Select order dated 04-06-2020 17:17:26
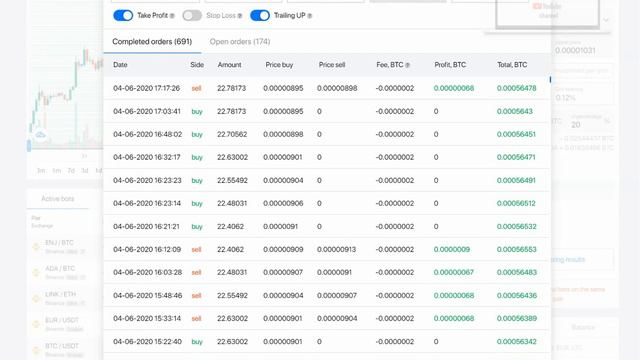Image resolution: width=640 pixels, height=360 pixels. click(327, 88)
